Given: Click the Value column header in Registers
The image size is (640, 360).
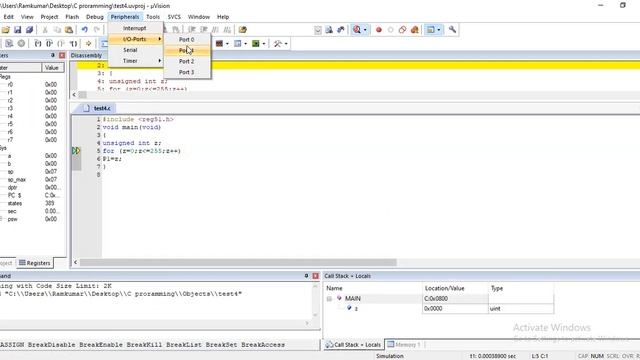Looking at the screenshot, I should pos(53,67).
